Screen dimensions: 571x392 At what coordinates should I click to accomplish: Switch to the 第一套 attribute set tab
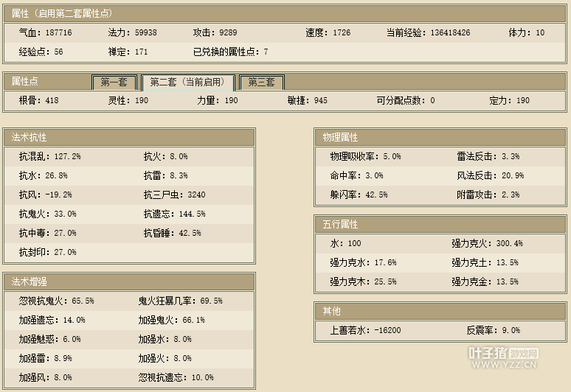click(114, 82)
